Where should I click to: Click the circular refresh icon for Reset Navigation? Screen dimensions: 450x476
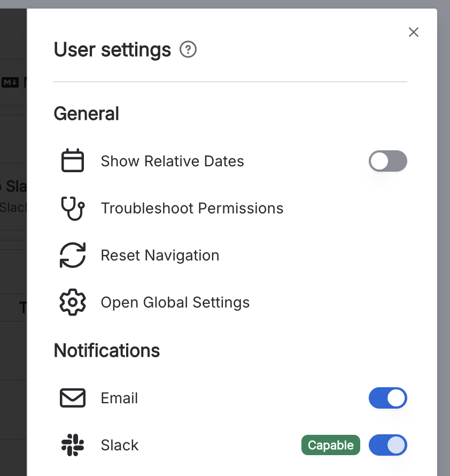pos(72,255)
